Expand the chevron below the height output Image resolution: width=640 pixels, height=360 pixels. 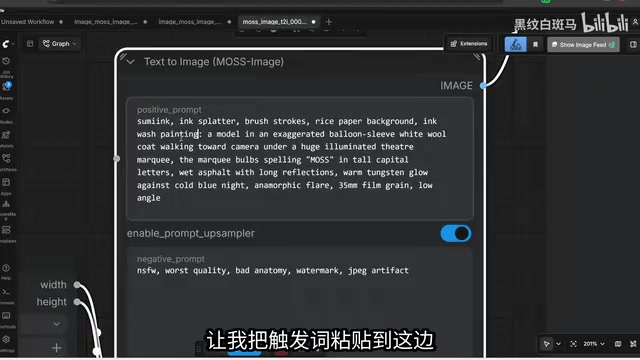click(x=56, y=324)
